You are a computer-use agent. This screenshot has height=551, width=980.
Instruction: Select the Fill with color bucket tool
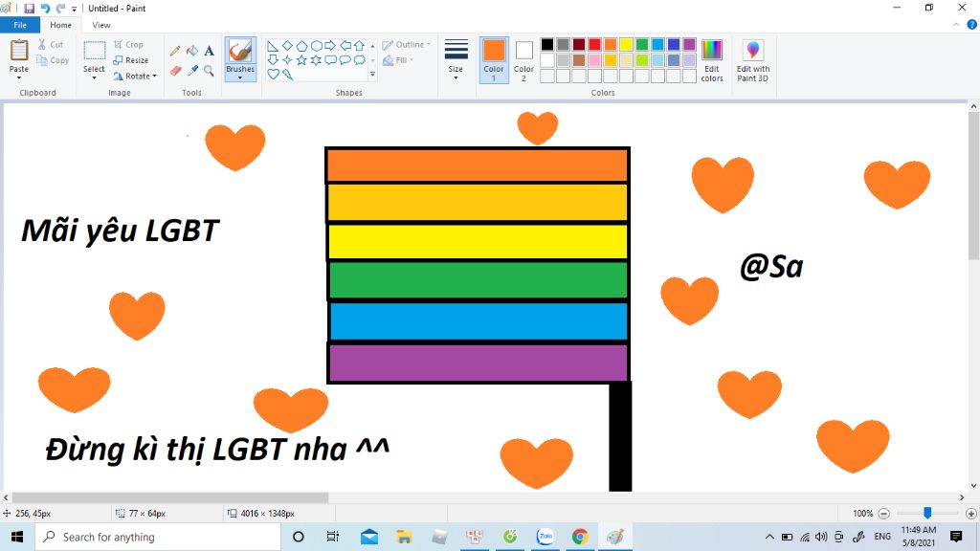192,51
